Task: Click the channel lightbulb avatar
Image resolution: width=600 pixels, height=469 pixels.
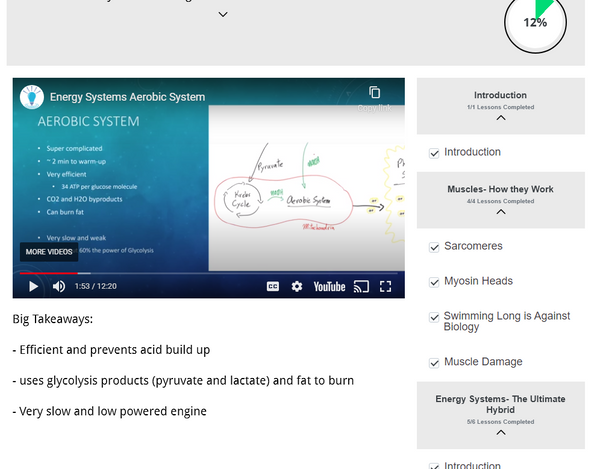Action: [x=32, y=97]
